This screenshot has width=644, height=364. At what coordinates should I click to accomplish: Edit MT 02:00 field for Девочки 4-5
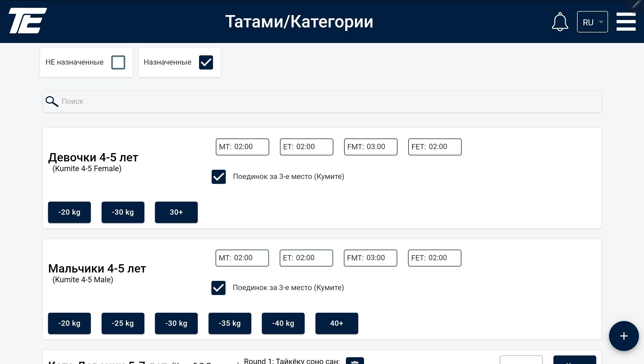coord(242,147)
